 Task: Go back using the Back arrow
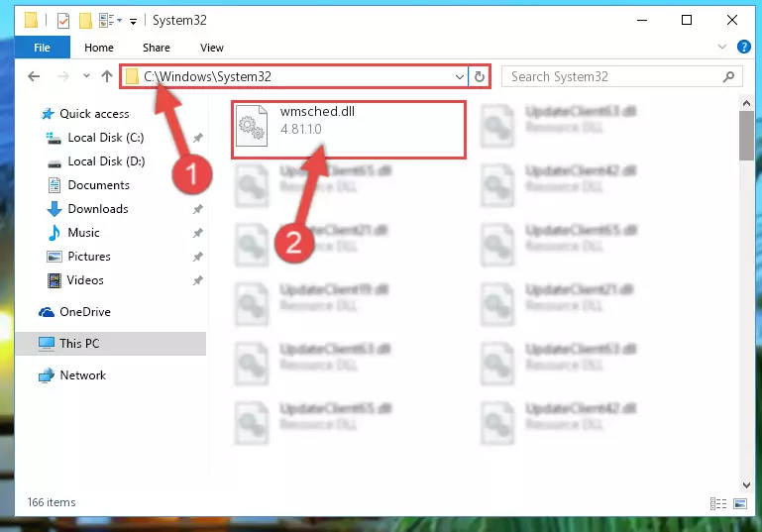pyautogui.click(x=34, y=76)
